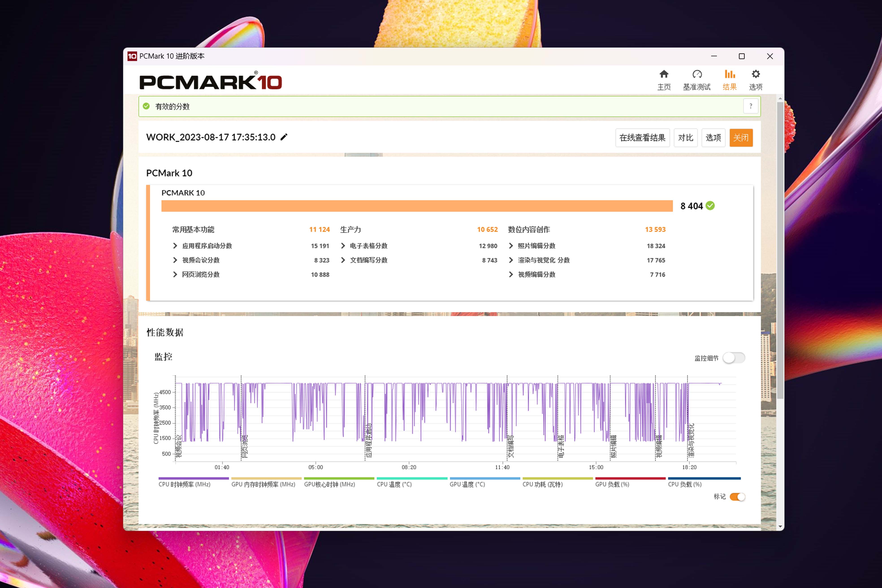Click the pencil icon to rename result
This screenshot has width=882, height=588.
284,137
